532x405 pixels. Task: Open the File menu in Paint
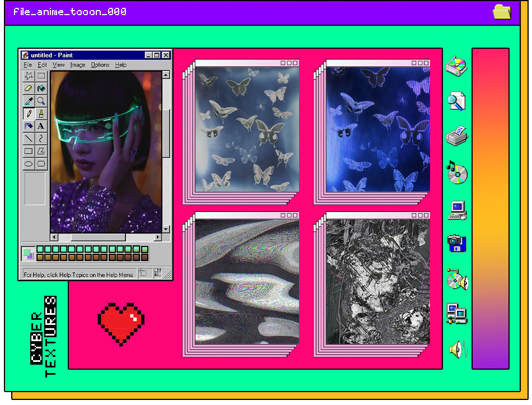coord(28,65)
